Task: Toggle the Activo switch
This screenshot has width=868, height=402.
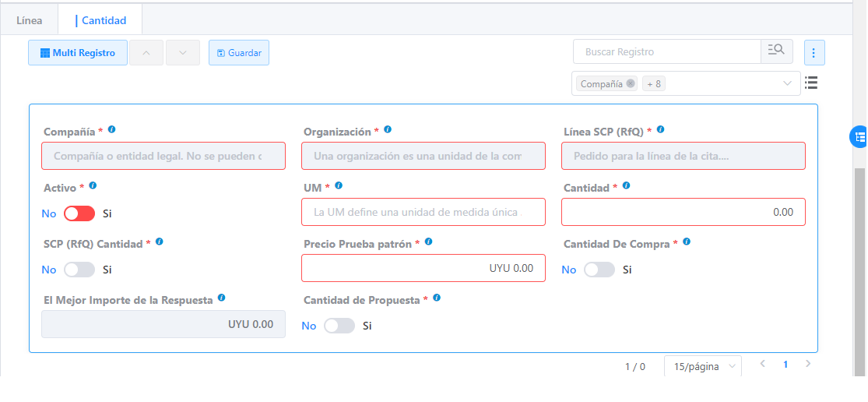Action: pyautogui.click(x=79, y=213)
